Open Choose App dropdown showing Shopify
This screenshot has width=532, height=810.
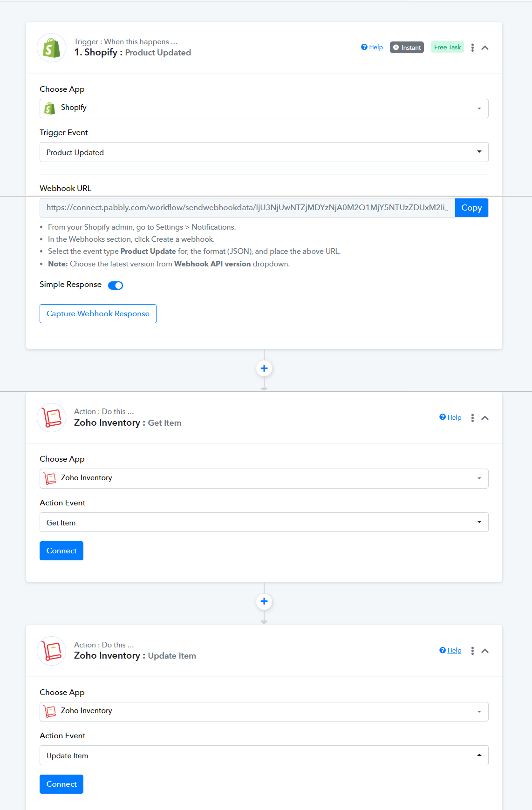pos(264,109)
